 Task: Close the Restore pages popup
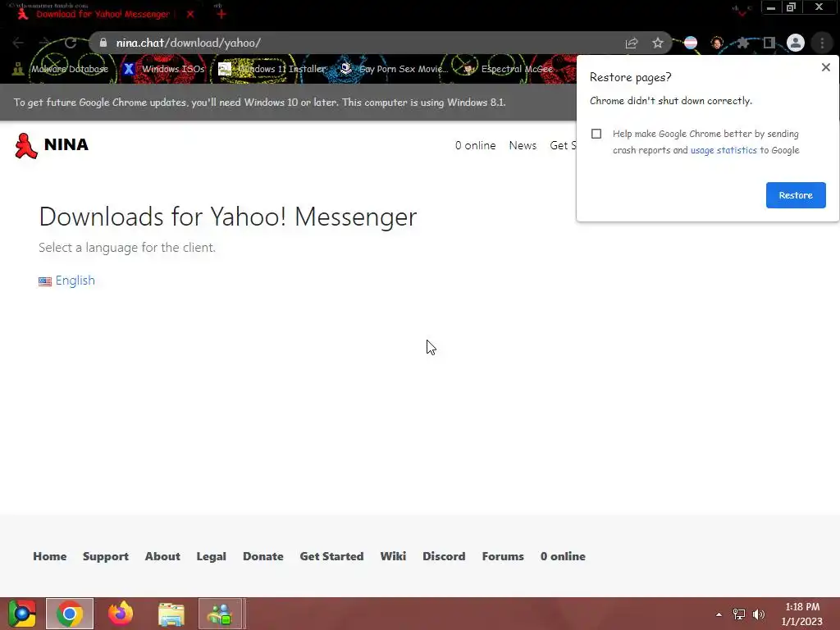[825, 67]
